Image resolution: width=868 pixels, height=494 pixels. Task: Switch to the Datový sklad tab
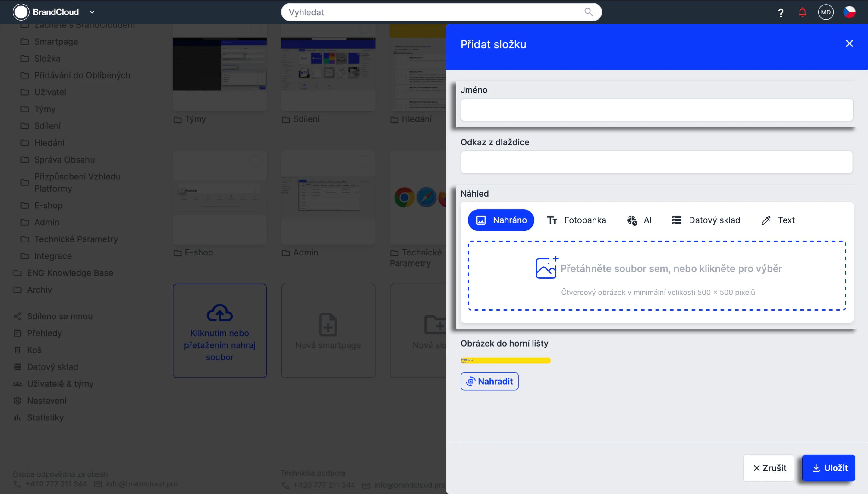pyautogui.click(x=706, y=220)
